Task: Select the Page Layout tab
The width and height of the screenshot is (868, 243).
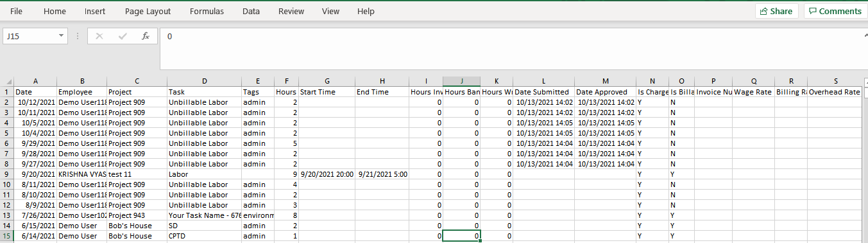Action: pyautogui.click(x=148, y=12)
